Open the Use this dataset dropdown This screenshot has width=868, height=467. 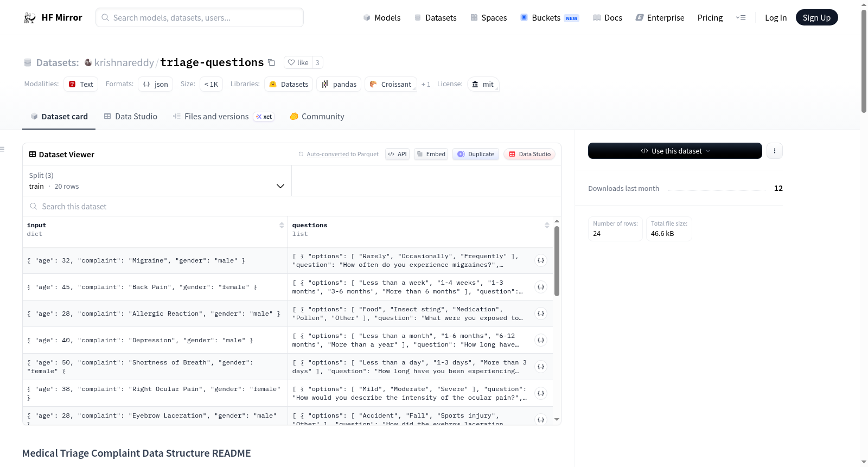(x=675, y=151)
